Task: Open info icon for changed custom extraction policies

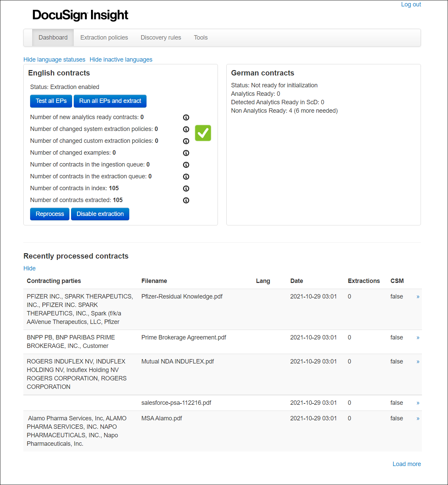Action: tap(186, 141)
